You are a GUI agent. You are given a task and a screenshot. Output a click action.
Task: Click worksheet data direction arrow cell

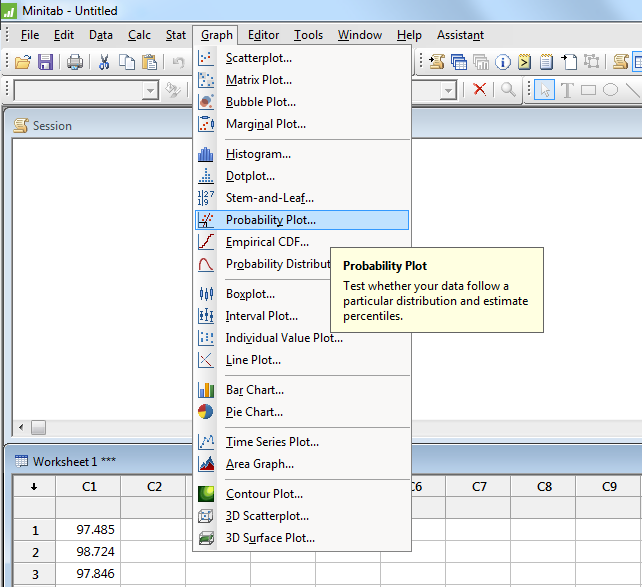click(35, 487)
